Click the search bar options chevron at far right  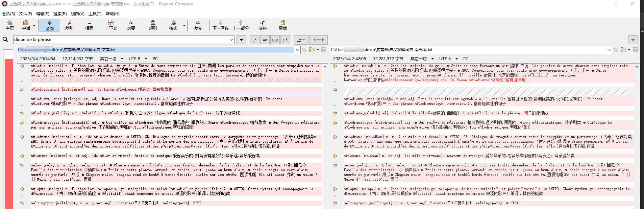point(633,40)
